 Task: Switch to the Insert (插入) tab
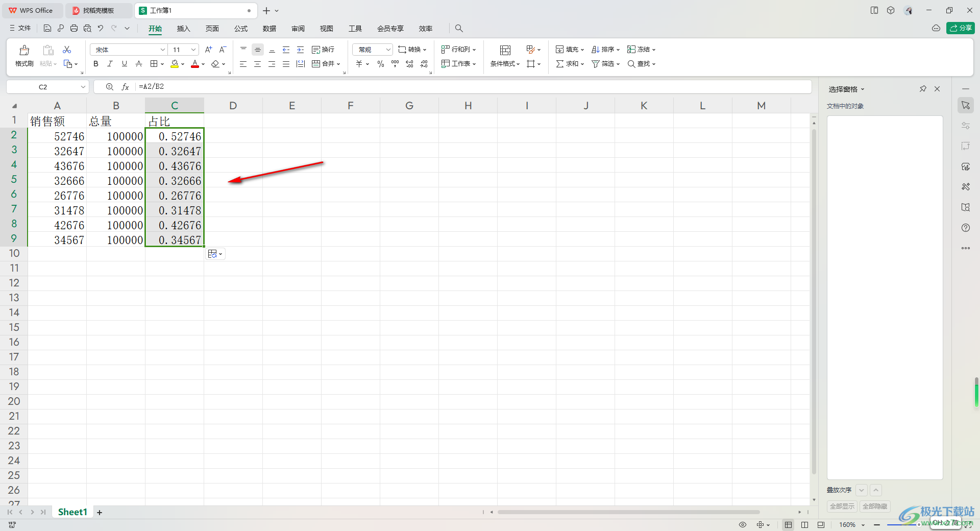[183, 29]
